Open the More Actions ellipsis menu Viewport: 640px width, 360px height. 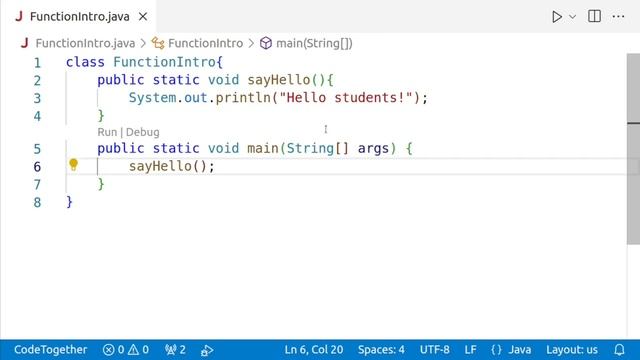618,17
